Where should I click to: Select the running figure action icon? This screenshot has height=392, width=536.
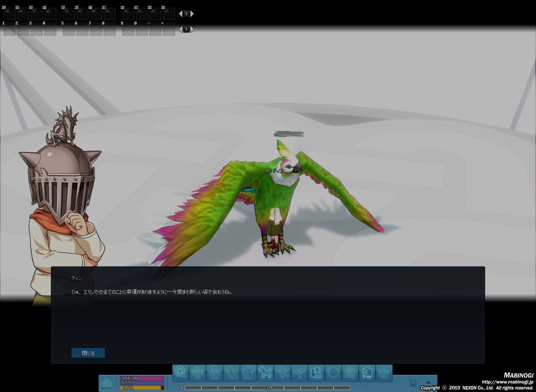282,372
